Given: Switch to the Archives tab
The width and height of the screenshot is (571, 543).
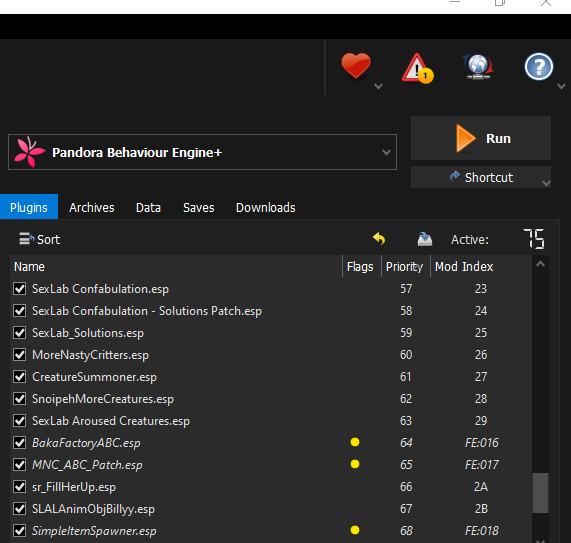Looking at the screenshot, I should click(x=92, y=207).
